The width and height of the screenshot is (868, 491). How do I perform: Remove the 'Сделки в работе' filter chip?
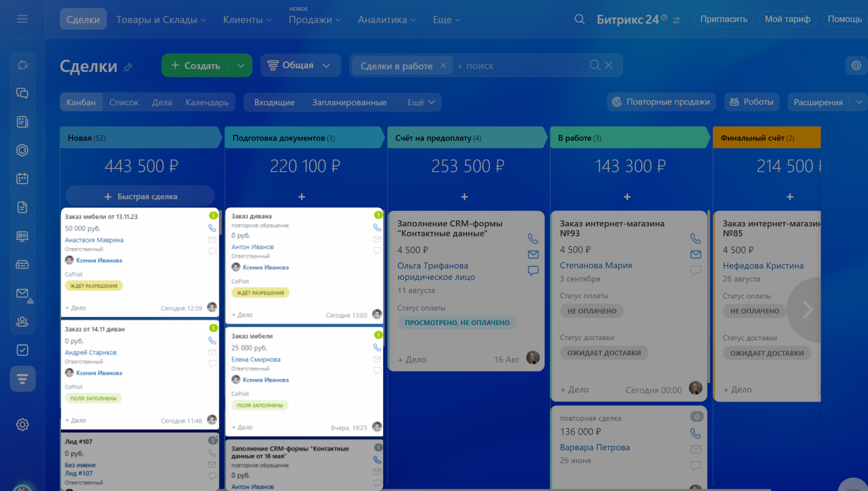click(443, 66)
